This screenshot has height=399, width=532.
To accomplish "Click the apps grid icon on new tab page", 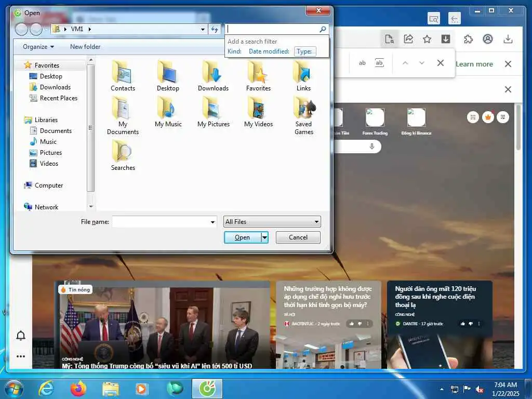I will tap(473, 117).
